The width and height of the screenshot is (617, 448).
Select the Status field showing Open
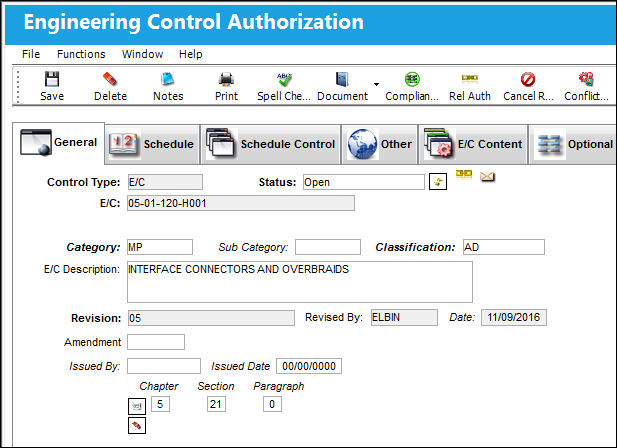pyautogui.click(x=364, y=182)
